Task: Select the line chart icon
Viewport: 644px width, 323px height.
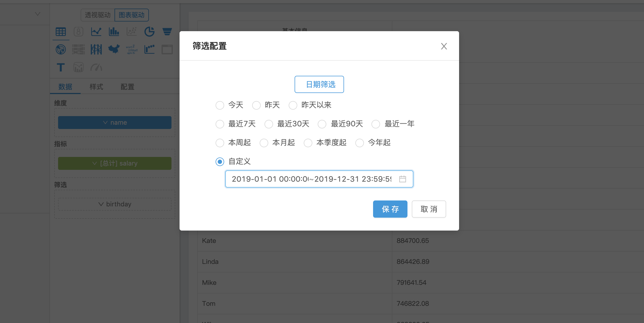Action: 96,32
